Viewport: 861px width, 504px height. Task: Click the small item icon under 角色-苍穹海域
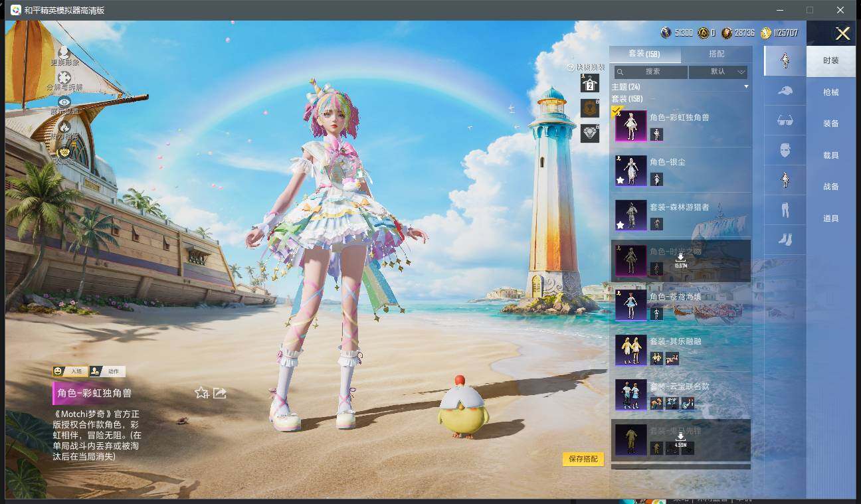tap(656, 313)
